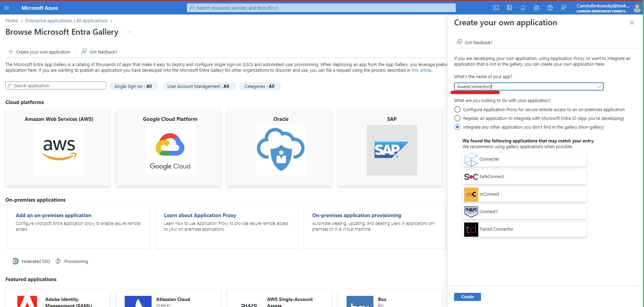This screenshot has height=307, width=644.
Task: Open Azure portal settings gear
Action: tap(536, 7)
